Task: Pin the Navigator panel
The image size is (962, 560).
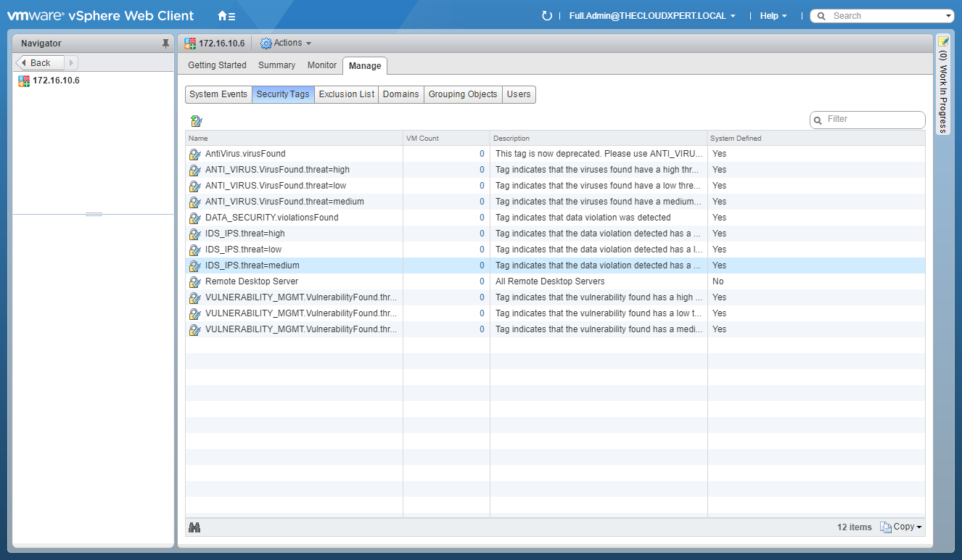Action: coord(165,44)
